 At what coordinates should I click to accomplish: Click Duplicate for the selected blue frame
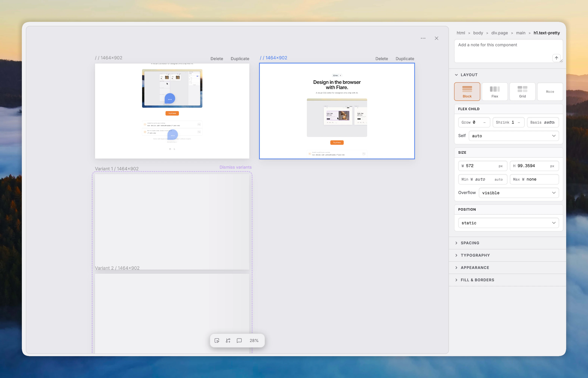(x=405, y=59)
